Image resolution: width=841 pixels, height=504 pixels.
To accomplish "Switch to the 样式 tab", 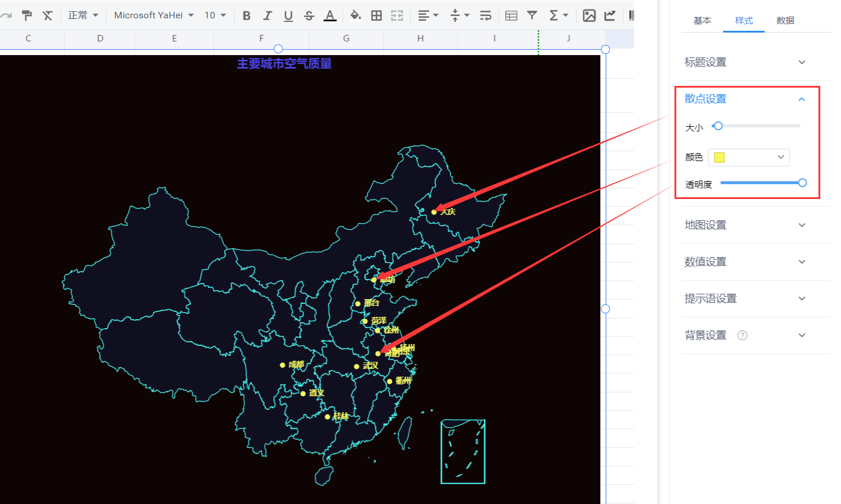I will pos(744,21).
